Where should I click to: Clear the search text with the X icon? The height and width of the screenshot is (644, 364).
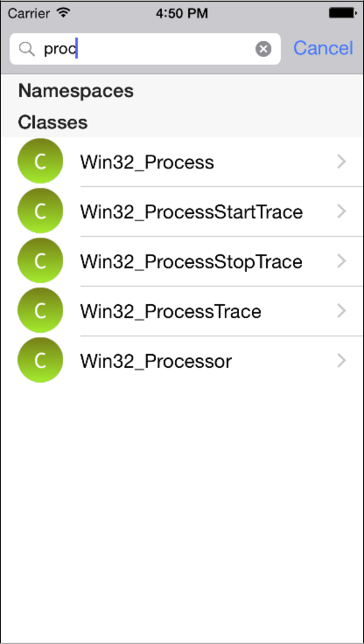click(x=263, y=49)
